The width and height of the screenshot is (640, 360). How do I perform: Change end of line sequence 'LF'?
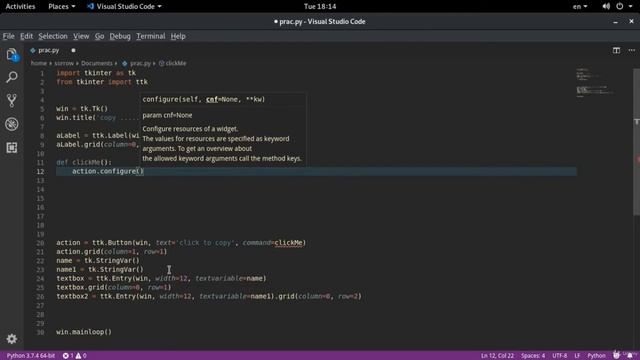click(x=577, y=356)
